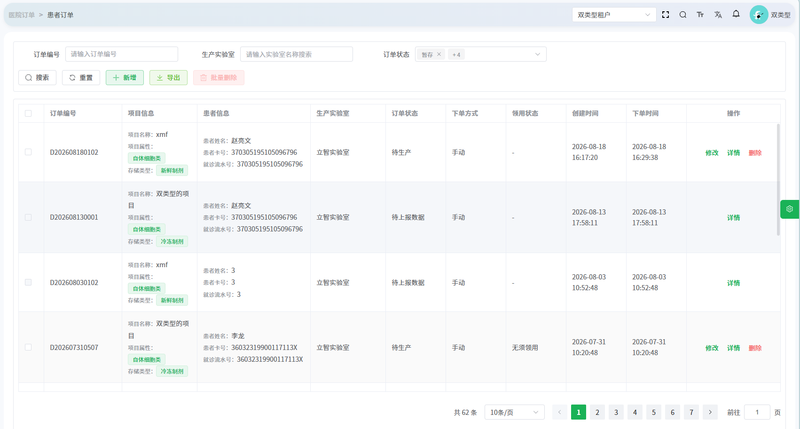Check the row for order D202607310507
This screenshot has height=429, width=800.
tap(28, 347)
